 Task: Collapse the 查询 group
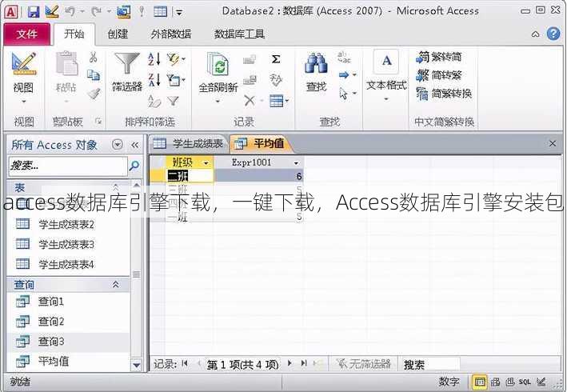coord(116,285)
